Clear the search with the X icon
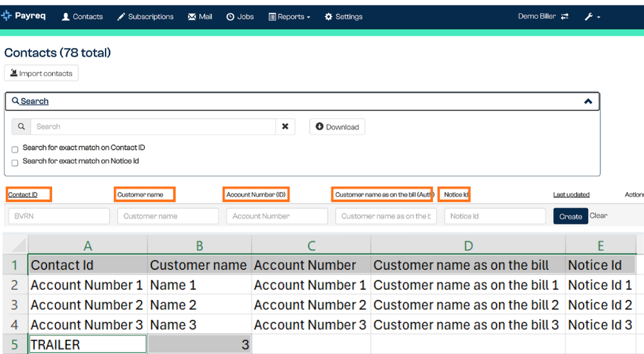Screen dimensions: 644x354 pyautogui.click(x=285, y=126)
